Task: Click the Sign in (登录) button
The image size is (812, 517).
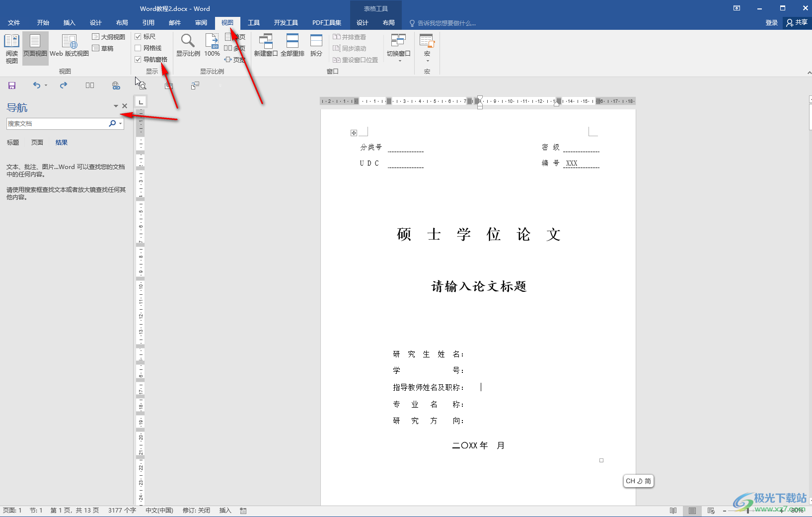Action: 771,23
